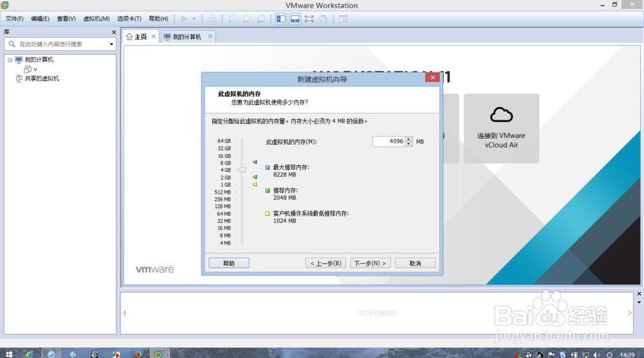This screenshot has height=358, width=644.
Task: Click the thumbnail bar right scroll arrow
Action: (630, 313)
